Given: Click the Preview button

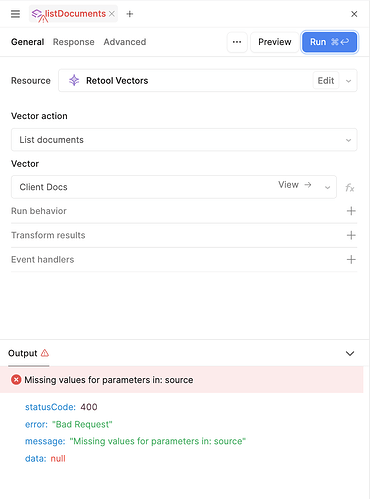Looking at the screenshot, I should point(275,42).
